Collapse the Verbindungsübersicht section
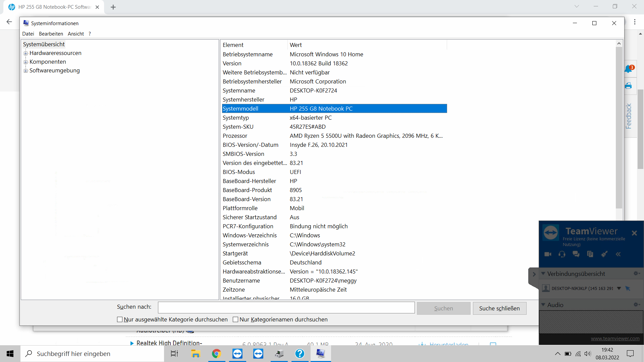 tap(543, 274)
